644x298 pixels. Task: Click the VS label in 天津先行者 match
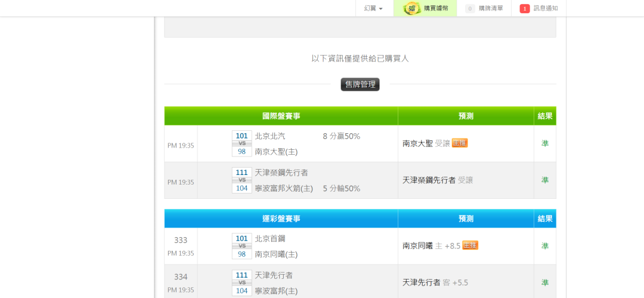coord(242,282)
